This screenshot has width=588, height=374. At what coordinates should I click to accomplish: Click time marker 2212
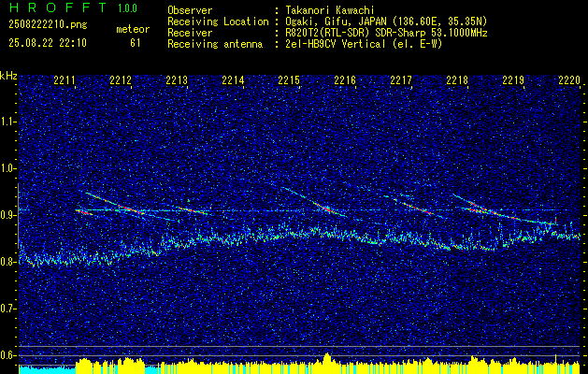point(121,80)
